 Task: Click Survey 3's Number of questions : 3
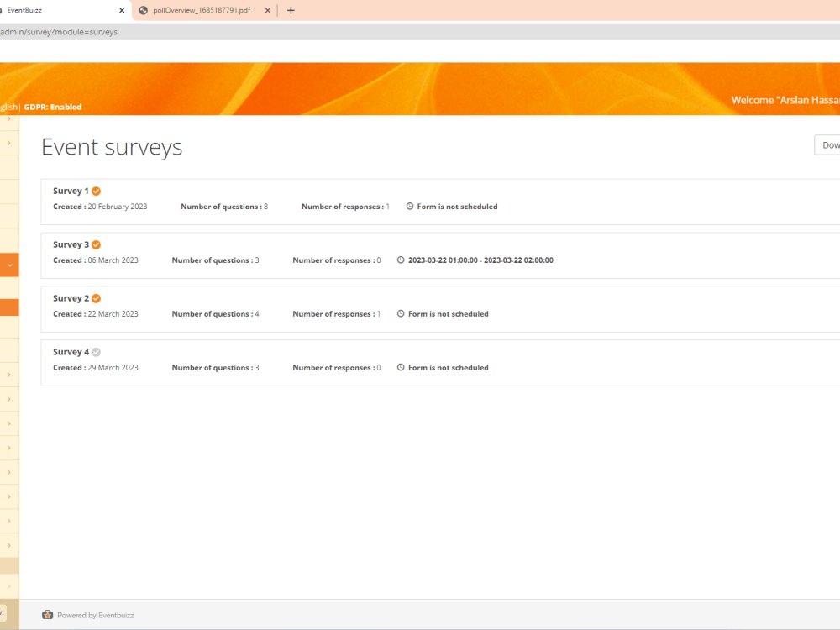(x=215, y=260)
